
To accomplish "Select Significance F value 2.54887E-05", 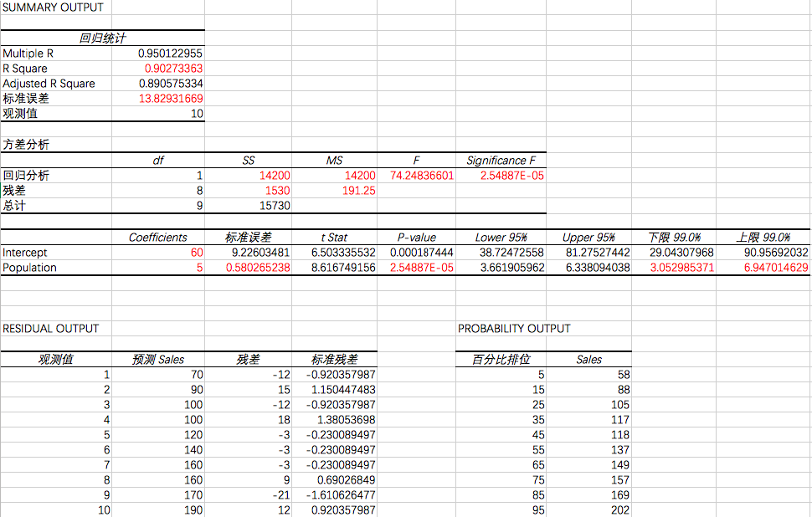I will click(512, 176).
